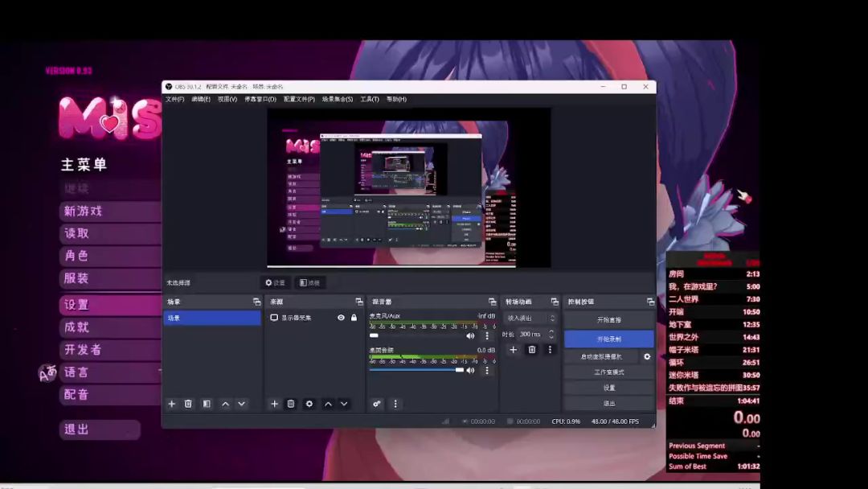Mute the 麦克风/Aux speaker icon
Image resolution: width=868 pixels, height=489 pixels.
coord(470,335)
